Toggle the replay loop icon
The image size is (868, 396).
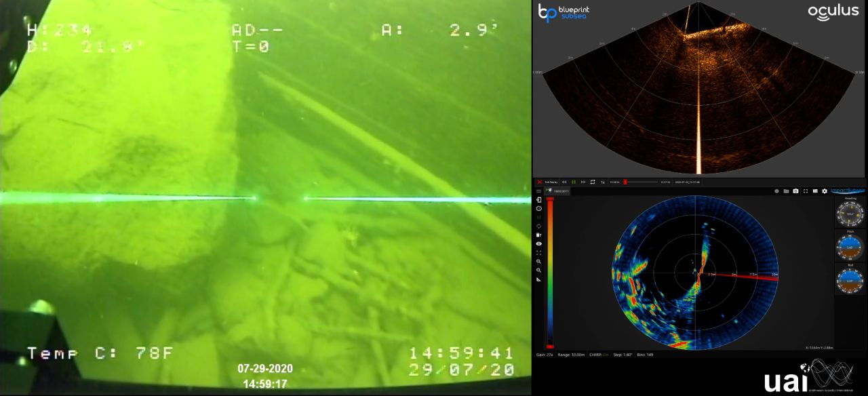(593, 182)
